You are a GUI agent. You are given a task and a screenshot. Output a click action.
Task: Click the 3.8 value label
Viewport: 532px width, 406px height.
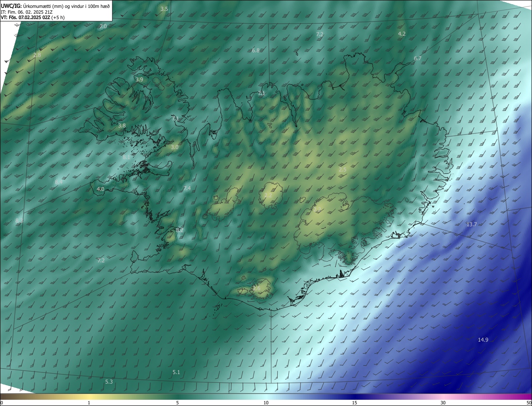(122, 125)
